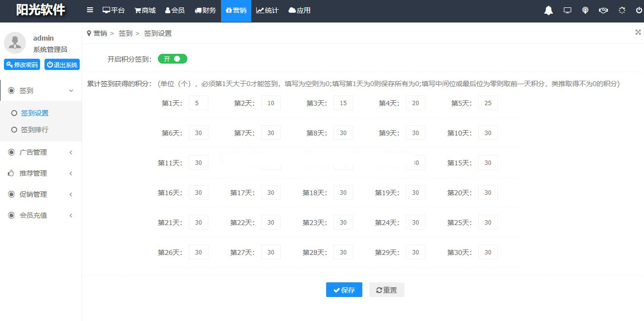Click the handshake icon in header
Image resolution: width=644 pixels, height=321 pixels.
[603, 10]
